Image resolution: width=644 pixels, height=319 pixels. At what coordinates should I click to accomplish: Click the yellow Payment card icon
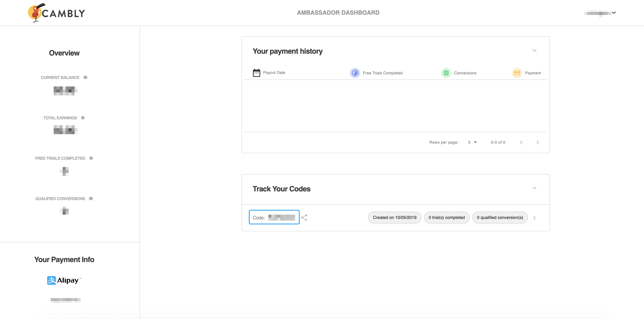coord(517,73)
